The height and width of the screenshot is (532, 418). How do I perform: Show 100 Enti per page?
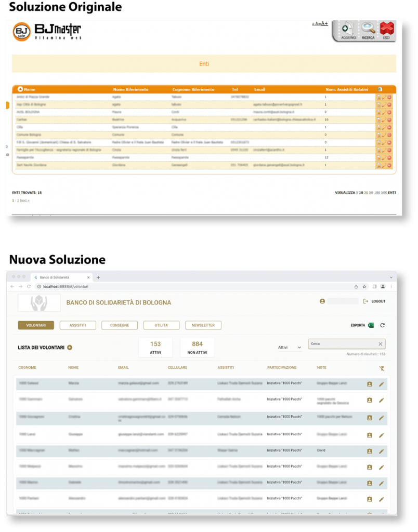(x=377, y=193)
